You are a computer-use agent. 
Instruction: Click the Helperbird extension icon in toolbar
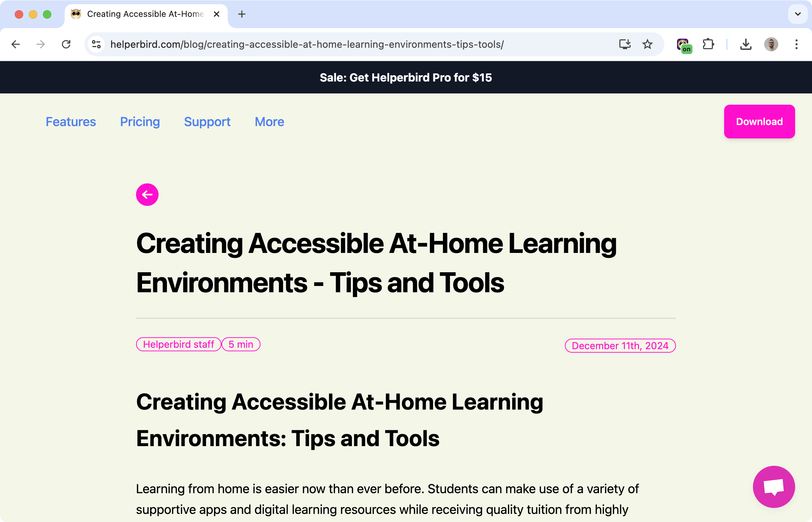coord(684,44)
